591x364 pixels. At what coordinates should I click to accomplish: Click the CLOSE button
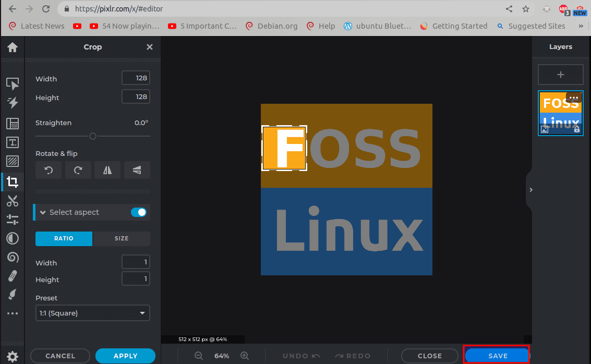pyautogui.click(x=430, y=356)
